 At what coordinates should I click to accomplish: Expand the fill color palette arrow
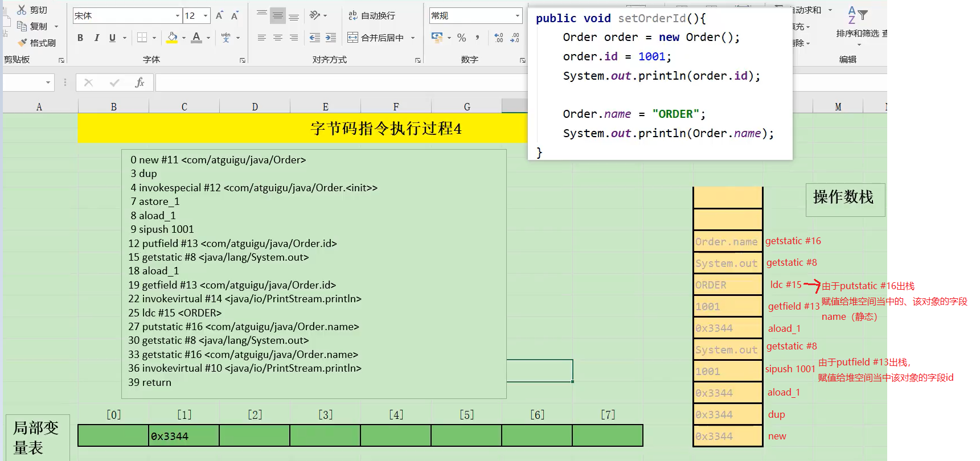(184, 38)
